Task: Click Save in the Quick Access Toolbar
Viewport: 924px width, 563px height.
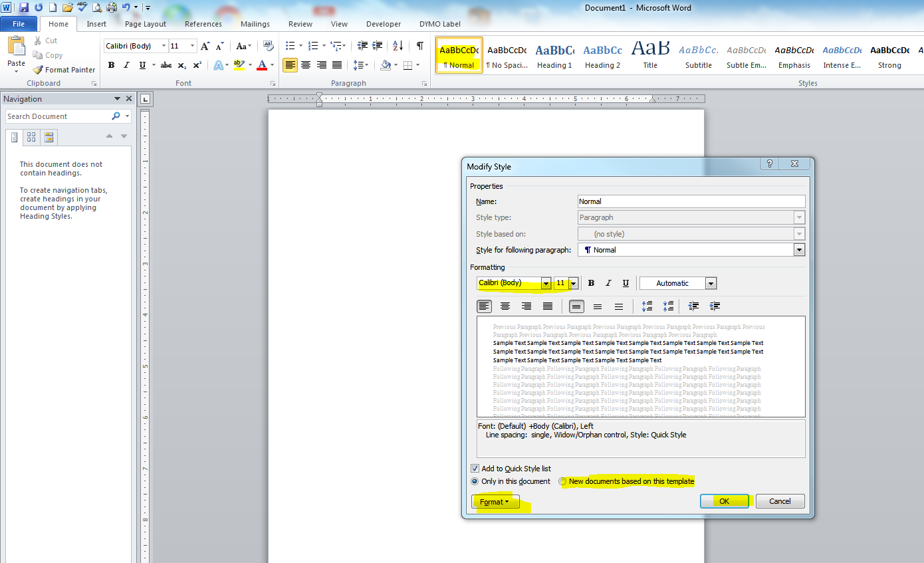Action: click(24, 8)
